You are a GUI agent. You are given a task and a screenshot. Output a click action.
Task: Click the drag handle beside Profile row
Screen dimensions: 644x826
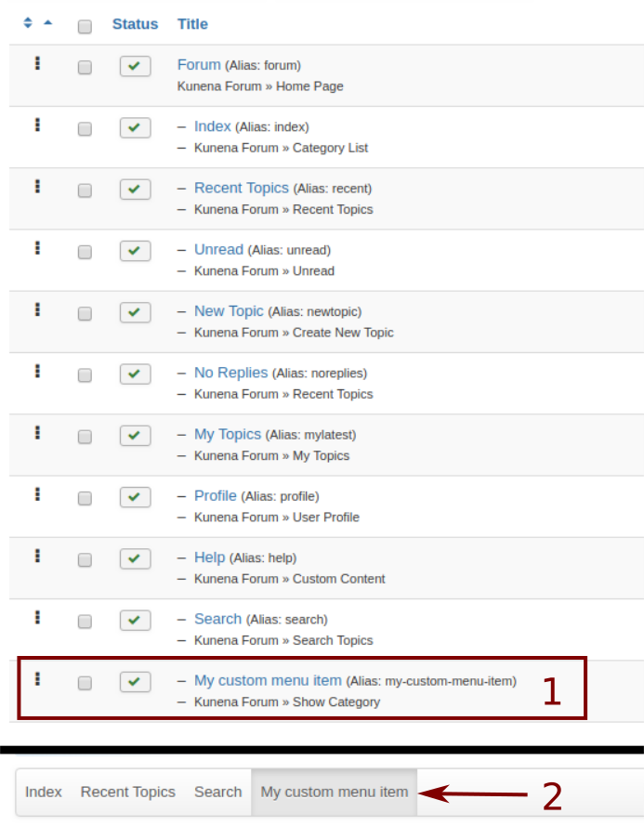[37, 494]
